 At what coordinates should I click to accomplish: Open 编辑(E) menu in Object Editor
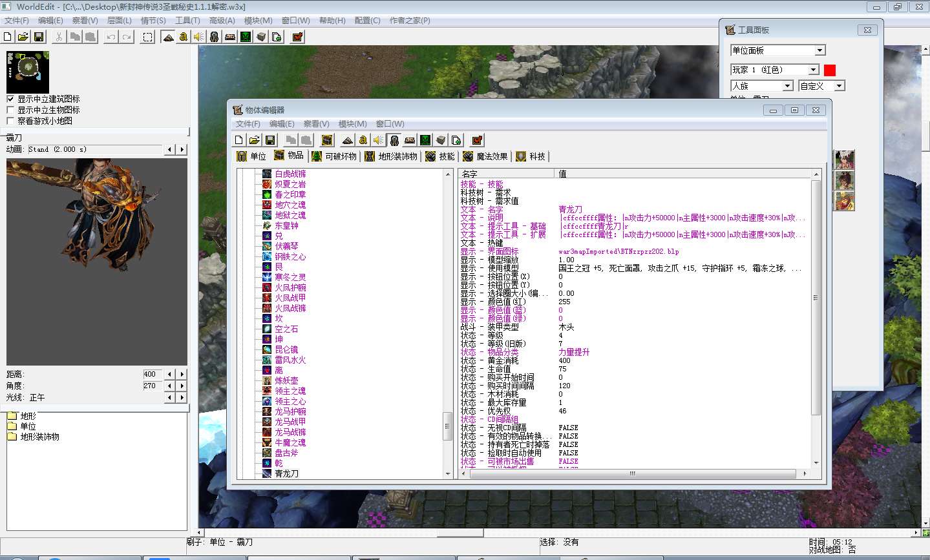click(282, 124)
